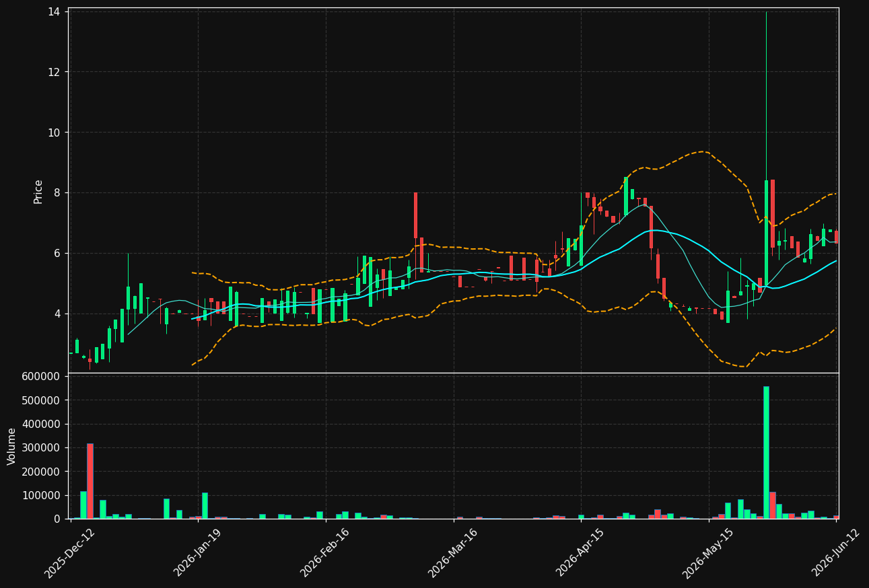This screenshot has height=588, width=869.
Task: Click the volume tick label 500000
Action: 41,400
